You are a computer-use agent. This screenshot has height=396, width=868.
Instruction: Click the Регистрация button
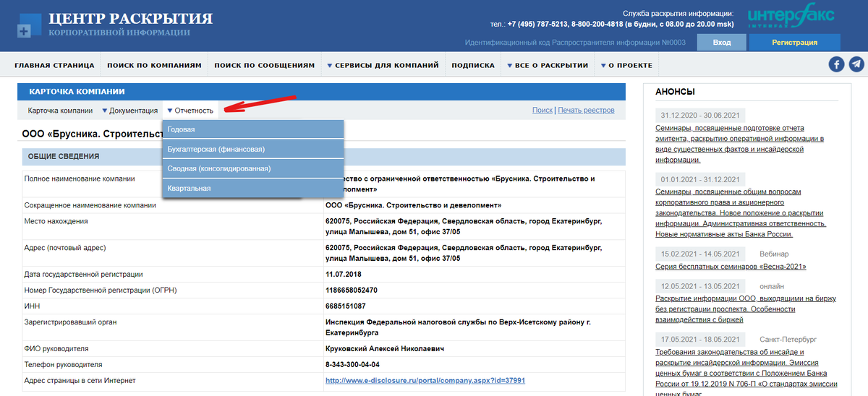point(794,43)
